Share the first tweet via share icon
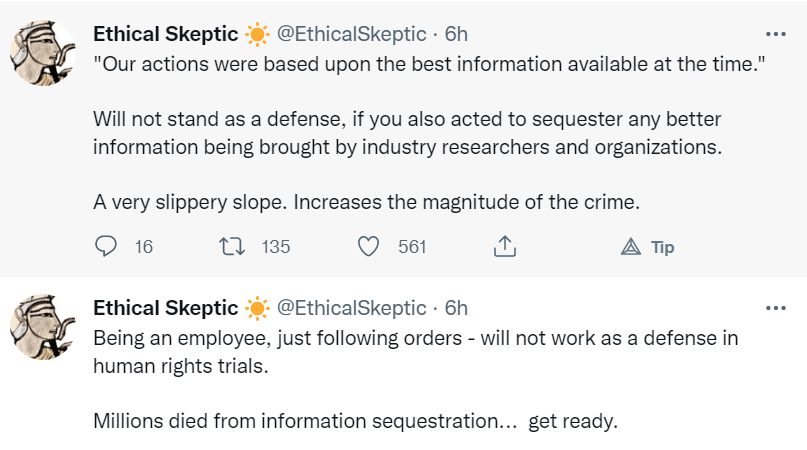The height and width of the screenshot is (450, 807). [505, 246]
